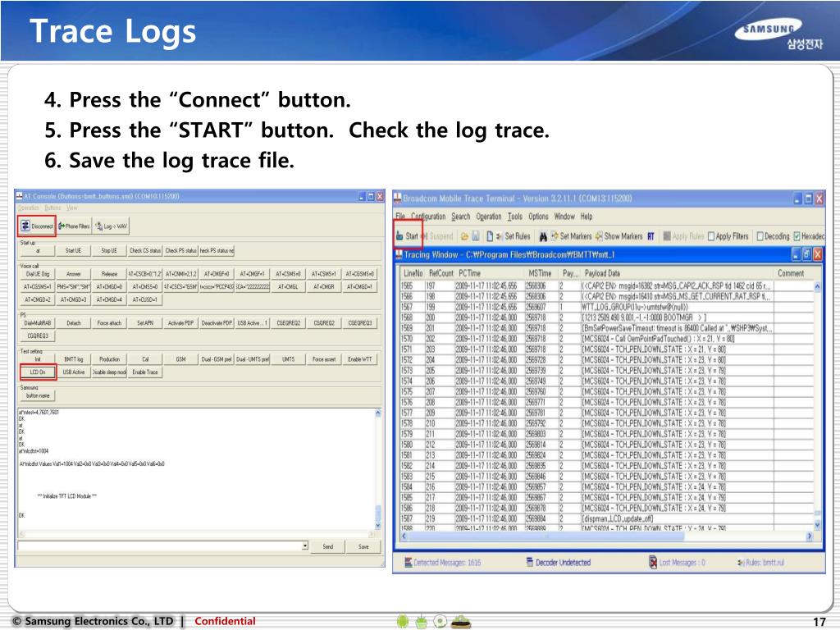This screenshot has height=630, width=840.
Task: Click the Start UE button
Action: [73, 250]
